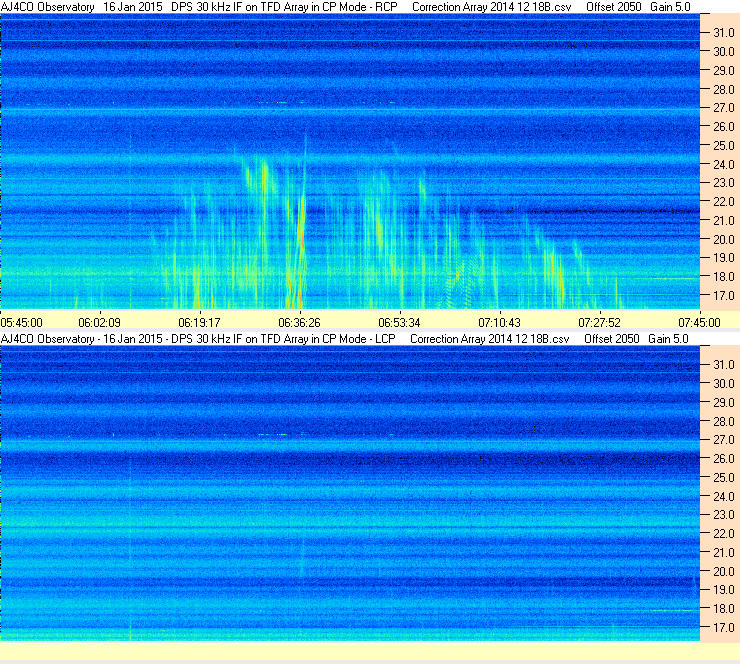Click the 06:36:26 time axis label

(x=299, y=323)
